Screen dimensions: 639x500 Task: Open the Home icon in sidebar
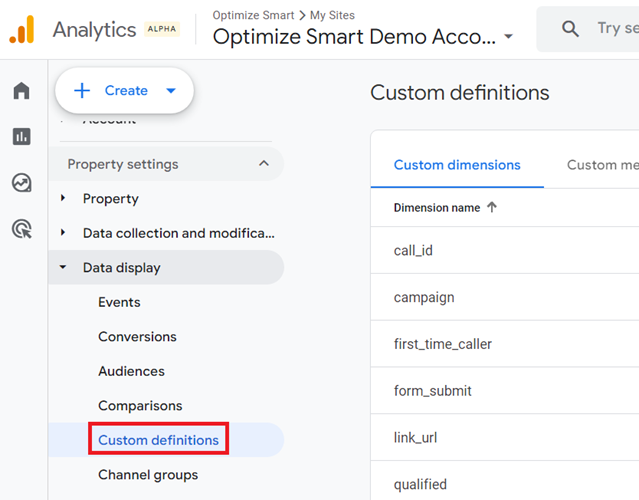[22, 90]
